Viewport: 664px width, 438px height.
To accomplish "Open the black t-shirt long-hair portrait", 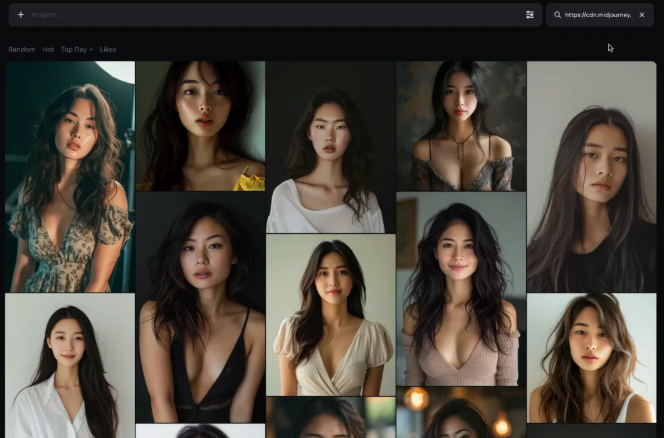I will [592, 177].
